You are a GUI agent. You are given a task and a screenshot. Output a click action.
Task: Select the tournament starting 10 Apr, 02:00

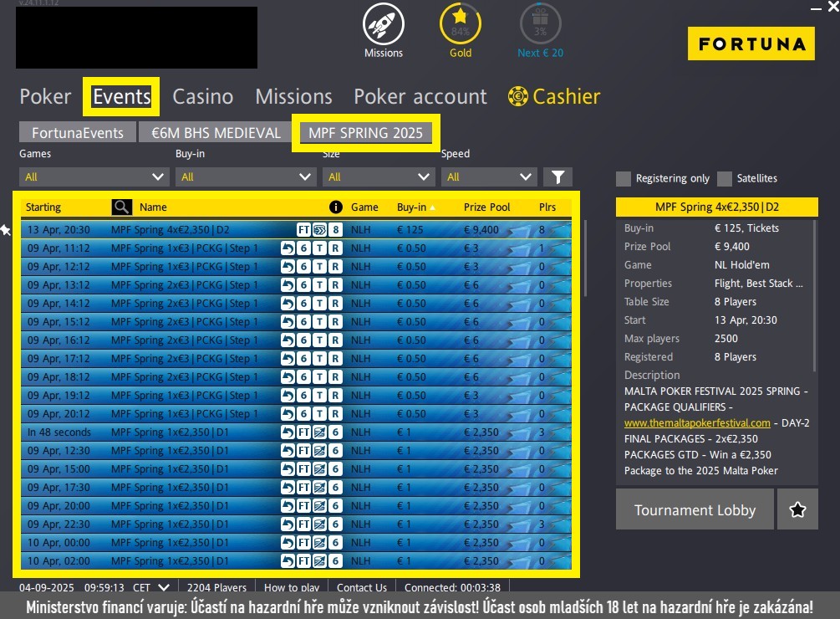(x=296, y=561)
